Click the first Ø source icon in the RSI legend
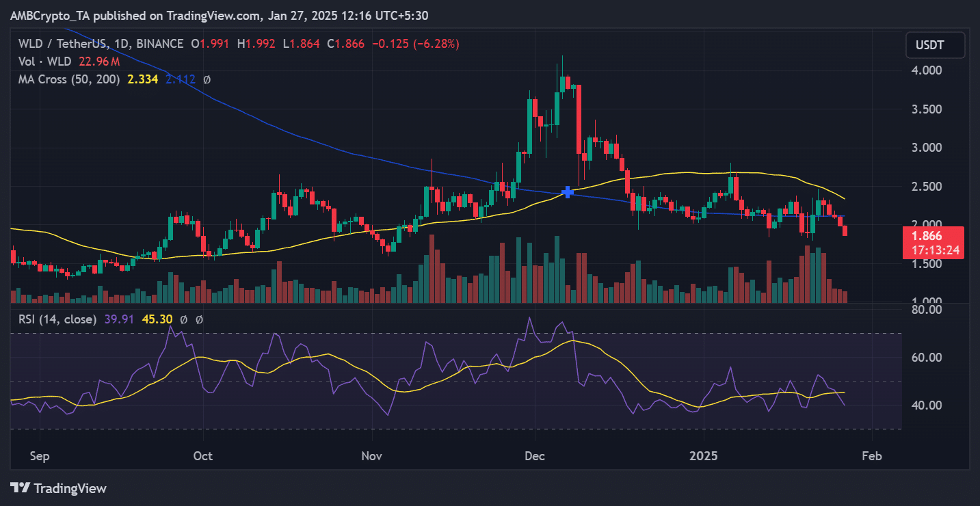The image size is (980, 506). coord(184,319)
